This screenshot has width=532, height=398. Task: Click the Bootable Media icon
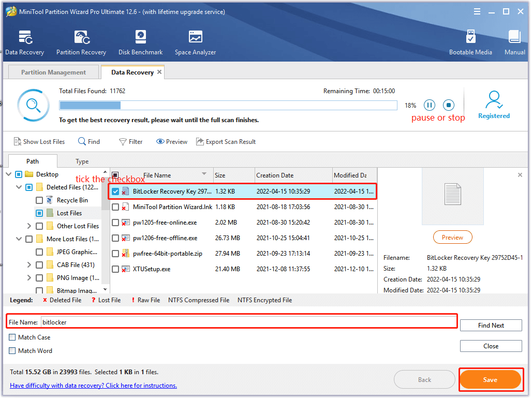point(470,42)
